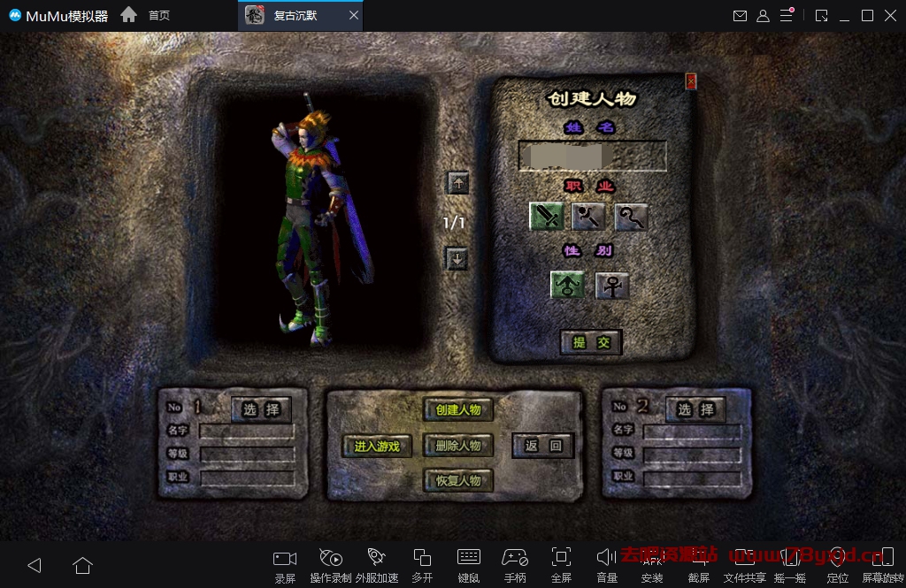The width and height of the screenshot is (906, 588).
Task: Close the 复古沉默 tab
Action: pyautogui.click(x=354, y=15)
